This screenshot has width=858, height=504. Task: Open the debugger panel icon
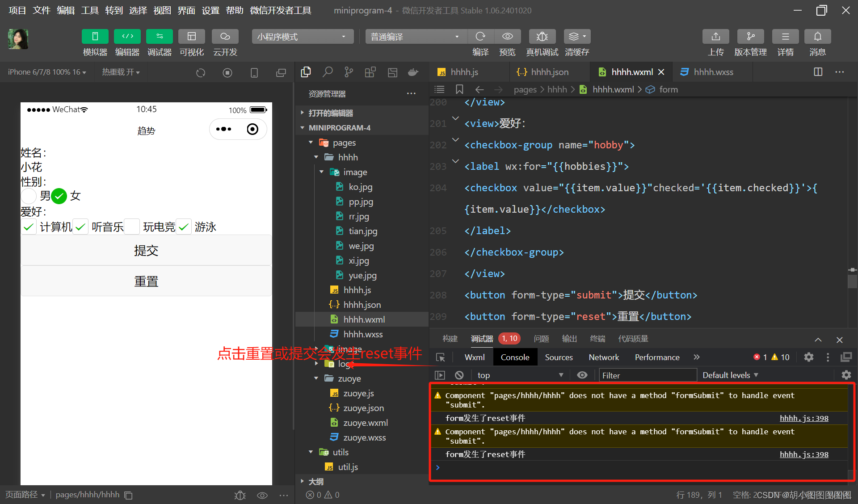click(159, 37)
